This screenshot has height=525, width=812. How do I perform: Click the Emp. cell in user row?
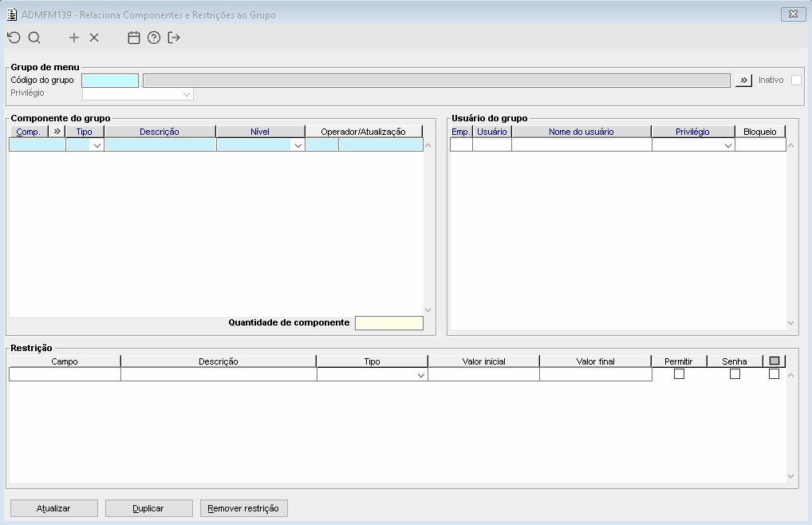click(461, 145)
